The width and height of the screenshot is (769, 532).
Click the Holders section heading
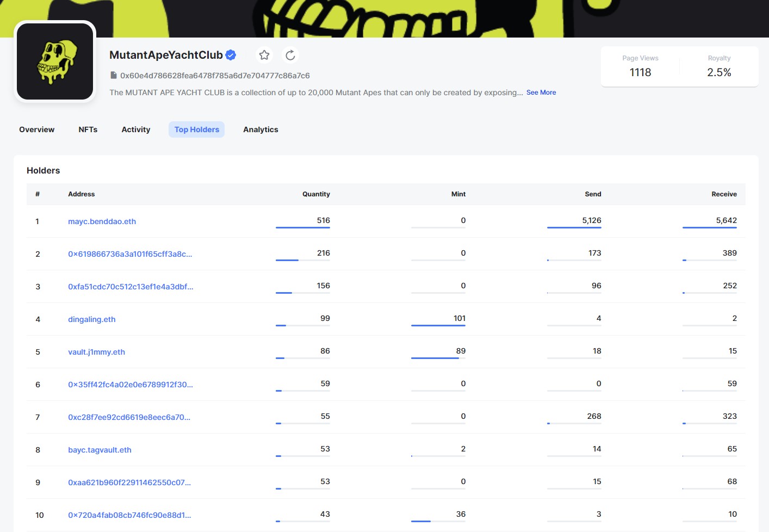pyautogui.click(x=44, y=170)
